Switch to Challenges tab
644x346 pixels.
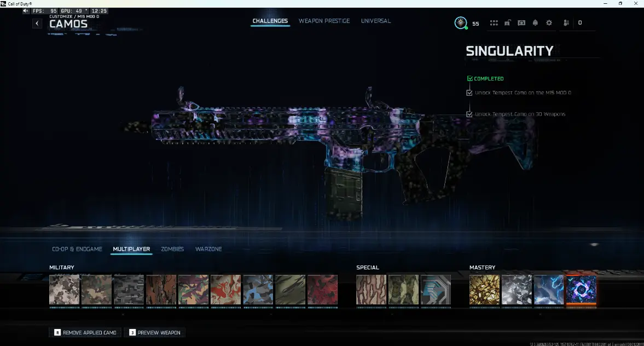270,21
